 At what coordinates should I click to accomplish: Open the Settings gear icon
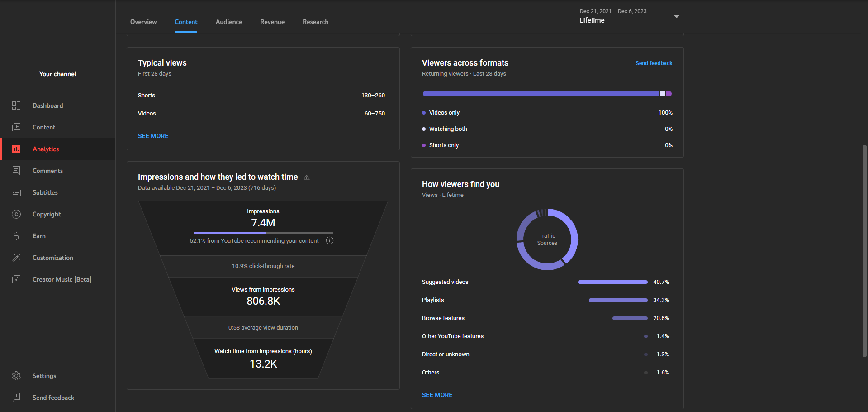[16, 376]
